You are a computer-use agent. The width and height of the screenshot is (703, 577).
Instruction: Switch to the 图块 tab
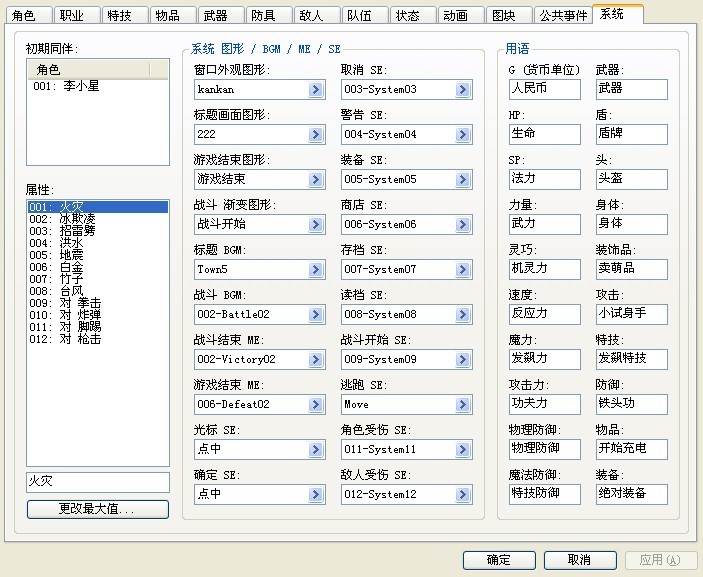(508, 16)
